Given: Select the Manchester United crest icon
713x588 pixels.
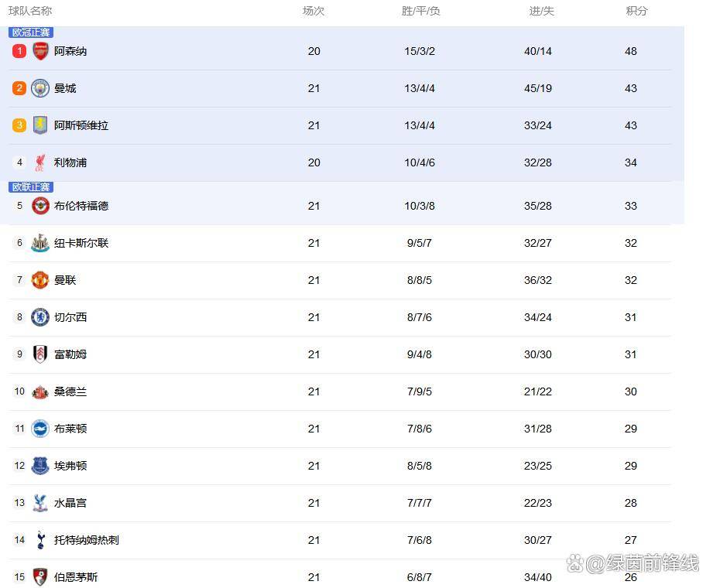Looking at the screenshot, I should point(40,280).
